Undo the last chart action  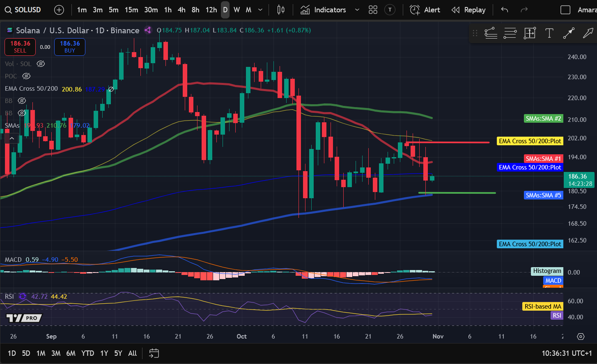504,9
